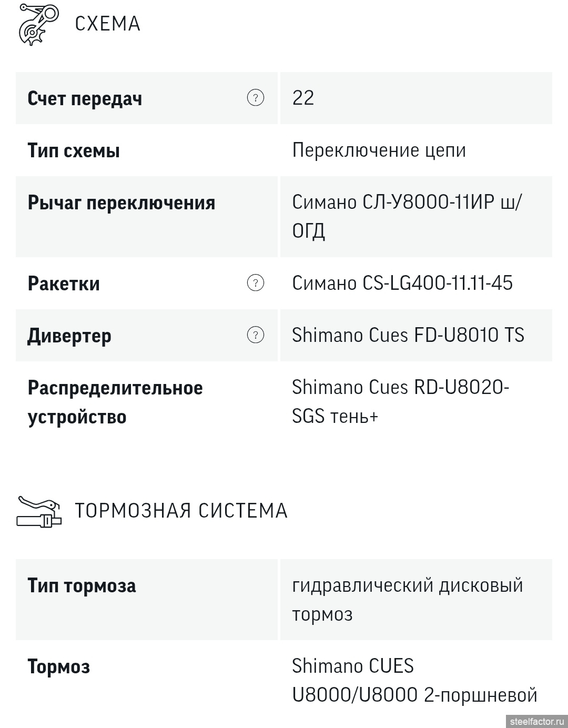Open the question mark info for Дивертер
The image size is (568, 728).
pos(256,335)
